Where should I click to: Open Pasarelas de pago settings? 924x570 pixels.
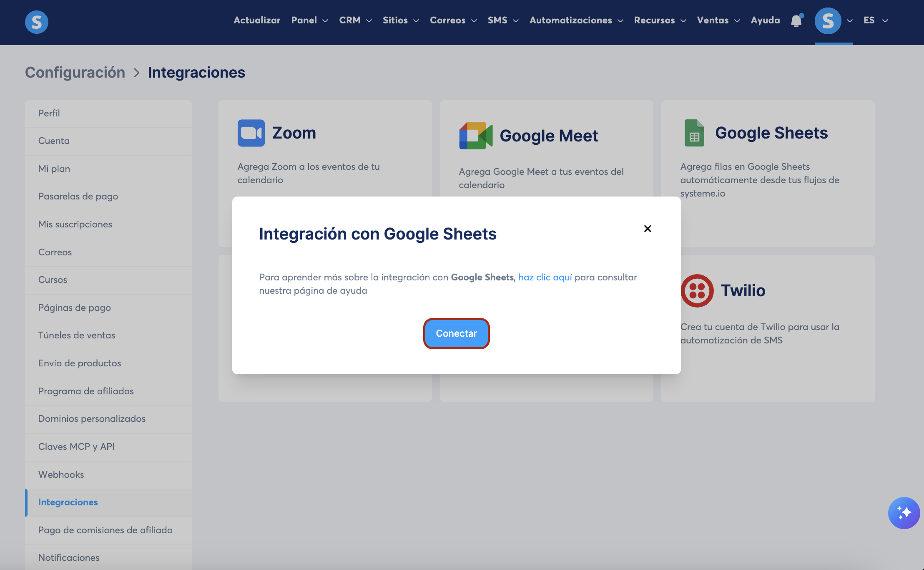tap(108, 197)
